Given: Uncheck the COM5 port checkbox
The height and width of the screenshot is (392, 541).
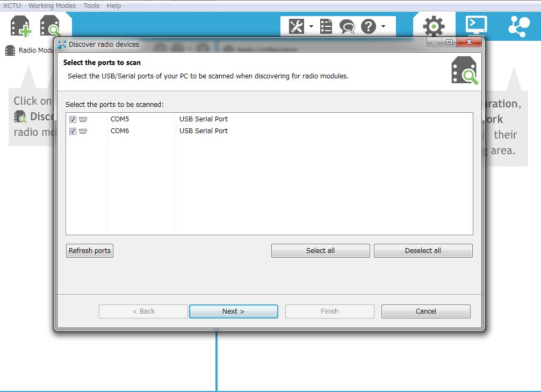Looking at the screenshot, I should [x=73, y=119].
